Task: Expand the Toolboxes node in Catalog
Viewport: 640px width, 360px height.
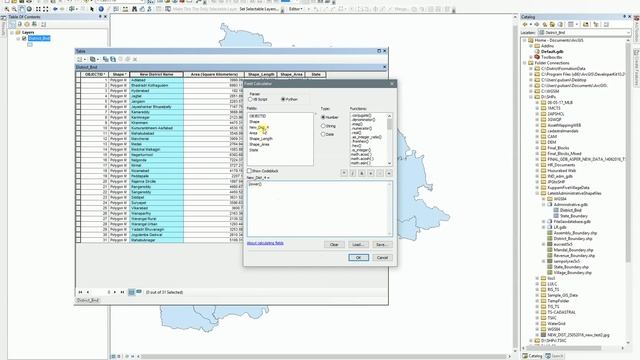Action: tap(531, 57)
